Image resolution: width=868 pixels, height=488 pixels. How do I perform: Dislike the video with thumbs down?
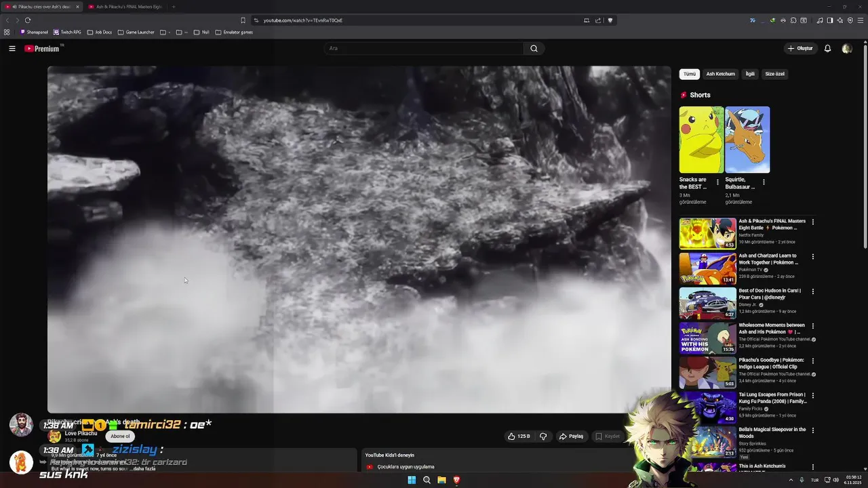(543, 436)
